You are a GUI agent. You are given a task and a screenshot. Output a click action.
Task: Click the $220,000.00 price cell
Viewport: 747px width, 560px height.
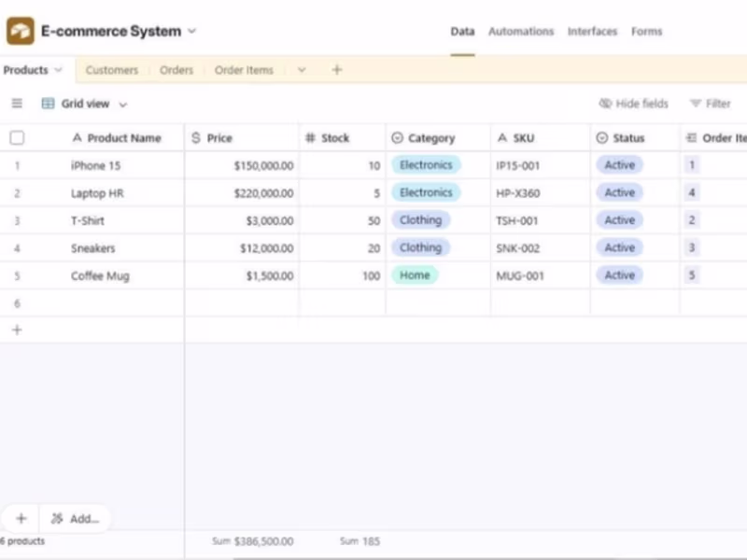242,193
